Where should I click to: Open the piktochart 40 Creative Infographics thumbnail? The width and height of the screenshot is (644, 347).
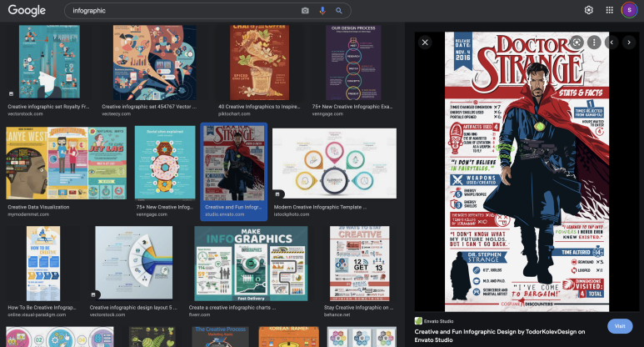pos(259,63)
